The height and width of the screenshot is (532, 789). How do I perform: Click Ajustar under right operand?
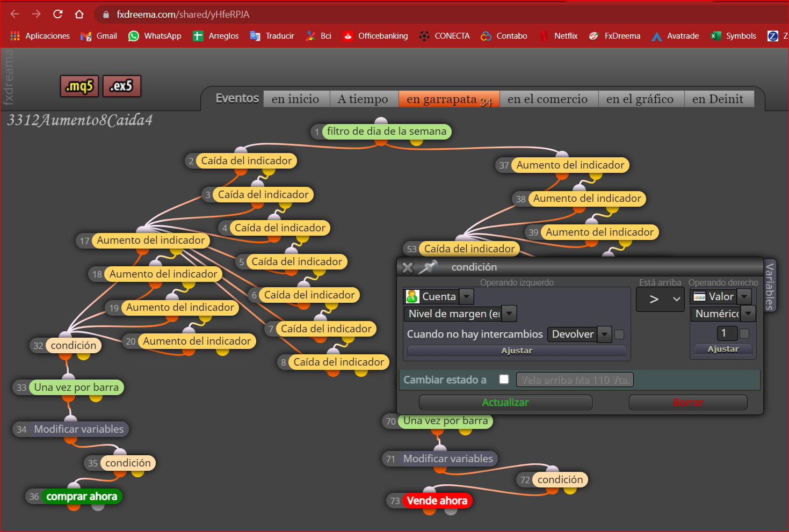click(723, 349)
